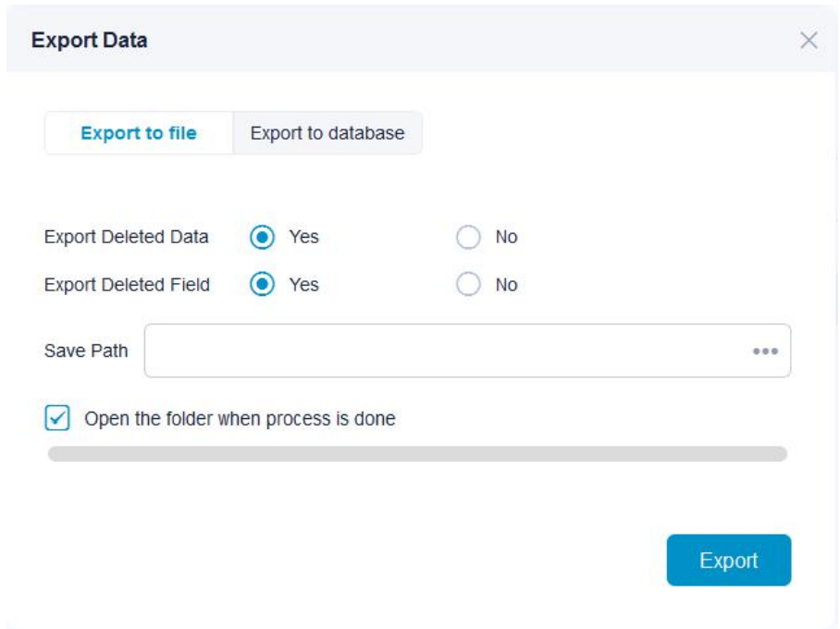Click the 'Yes' text beside Export Deleted Data

click(x=303, y=237)
